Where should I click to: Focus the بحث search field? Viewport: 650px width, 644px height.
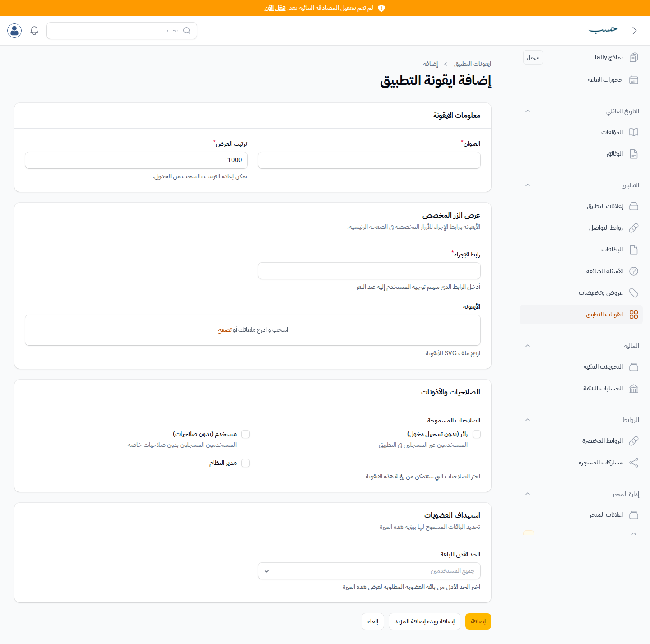tap(122, 31)
